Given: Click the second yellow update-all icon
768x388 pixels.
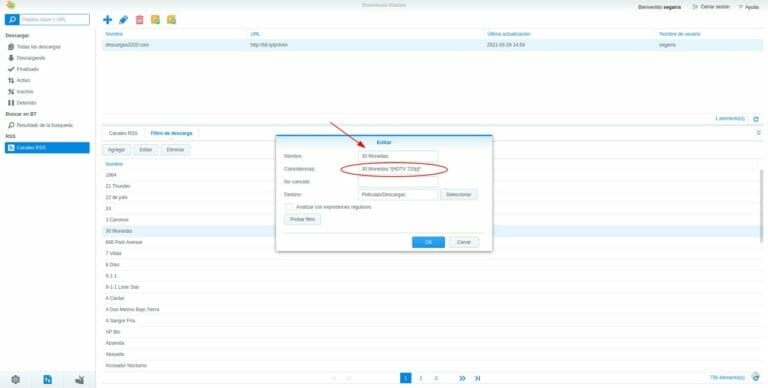Looking at the screenshot, I should (171, 20).
